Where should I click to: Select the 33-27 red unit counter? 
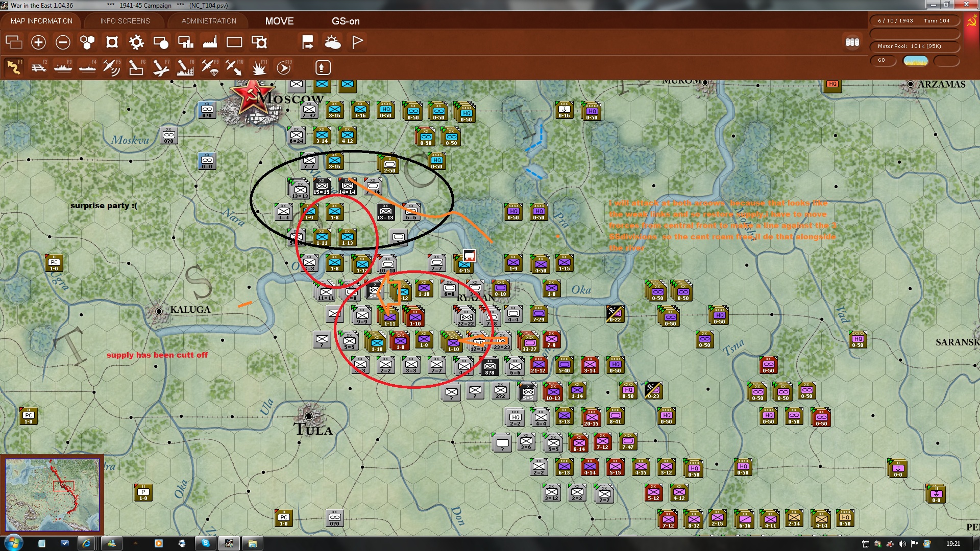[529, 343]
